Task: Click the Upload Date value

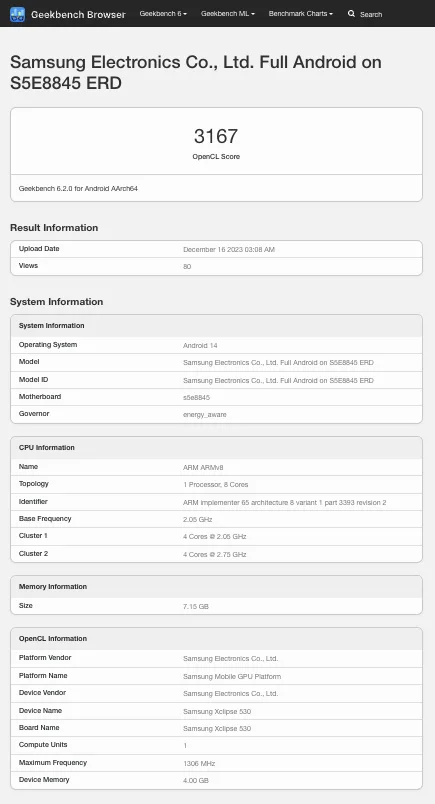Action: (229, 250)
